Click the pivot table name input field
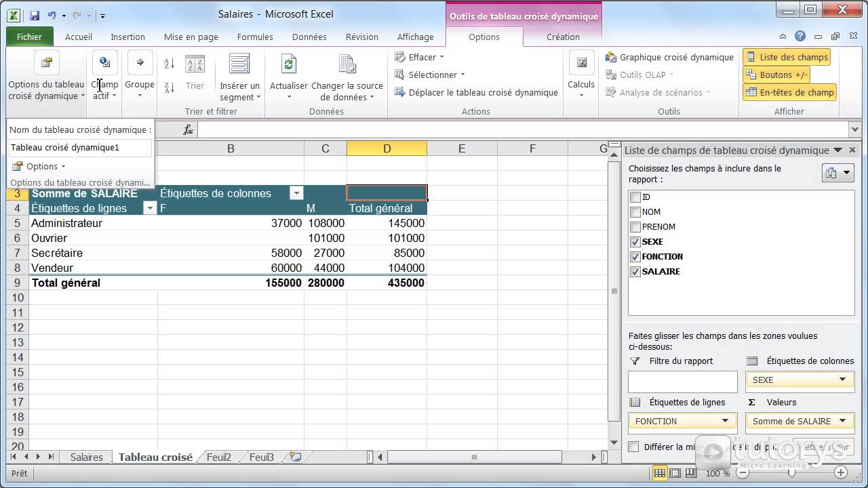 (x=80, y=148)
